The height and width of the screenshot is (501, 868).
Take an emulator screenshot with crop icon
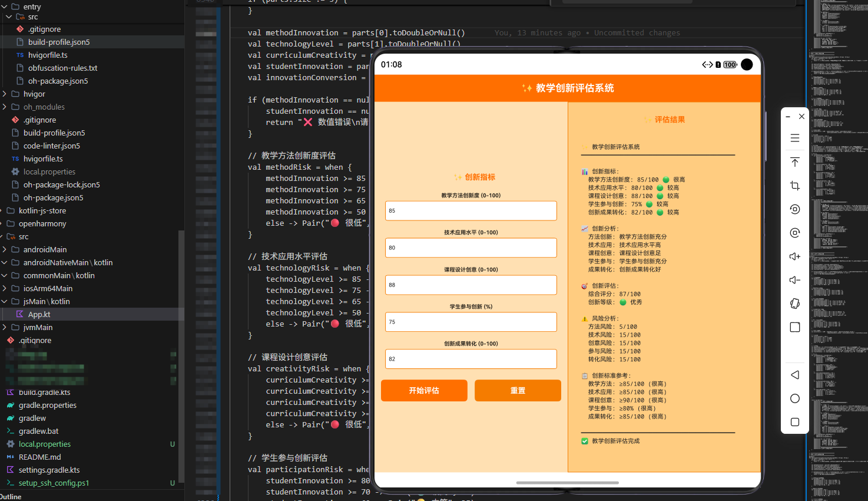coord(794,186)
